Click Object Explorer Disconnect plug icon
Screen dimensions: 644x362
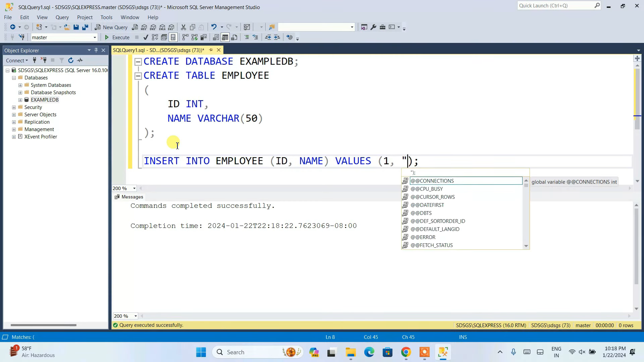pos(44,60)
